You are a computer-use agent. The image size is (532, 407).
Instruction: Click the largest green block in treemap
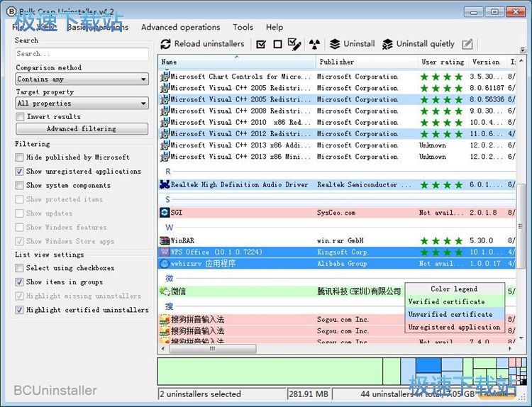270,371
